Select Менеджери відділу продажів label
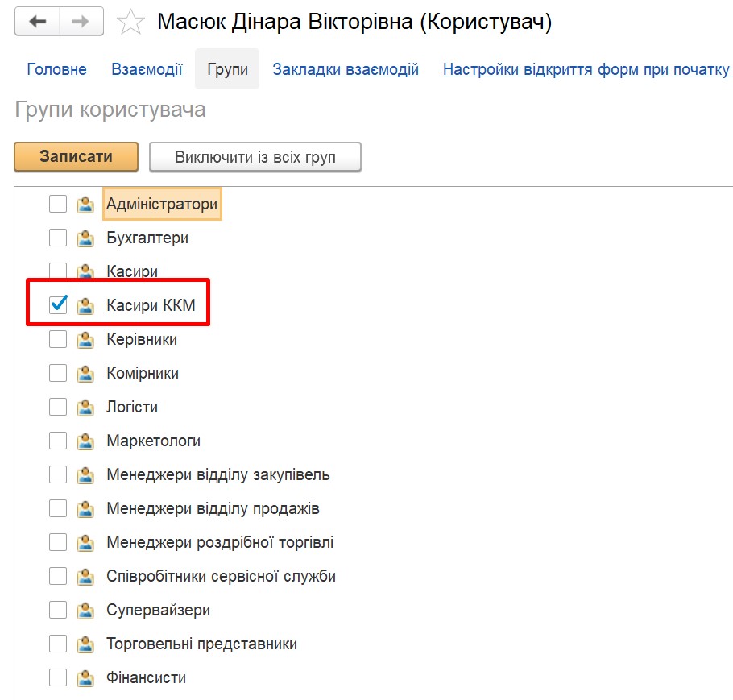733x700 pixels. (x=213, y=507)
